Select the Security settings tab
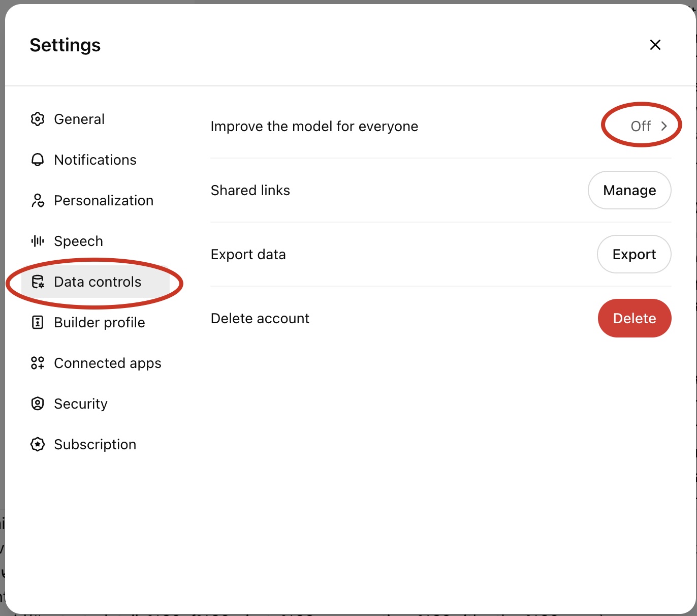The width and height of the screenshot is (697, 616). point(81,404)
